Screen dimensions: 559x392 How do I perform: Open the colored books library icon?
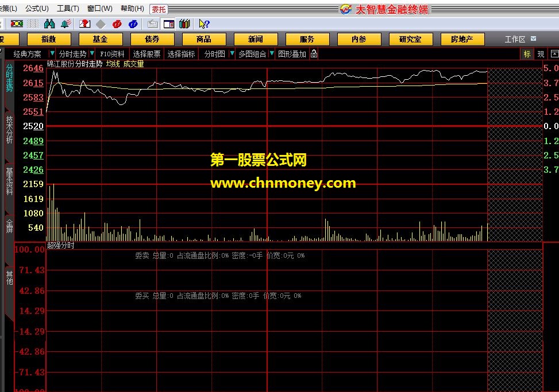[184, 24]
